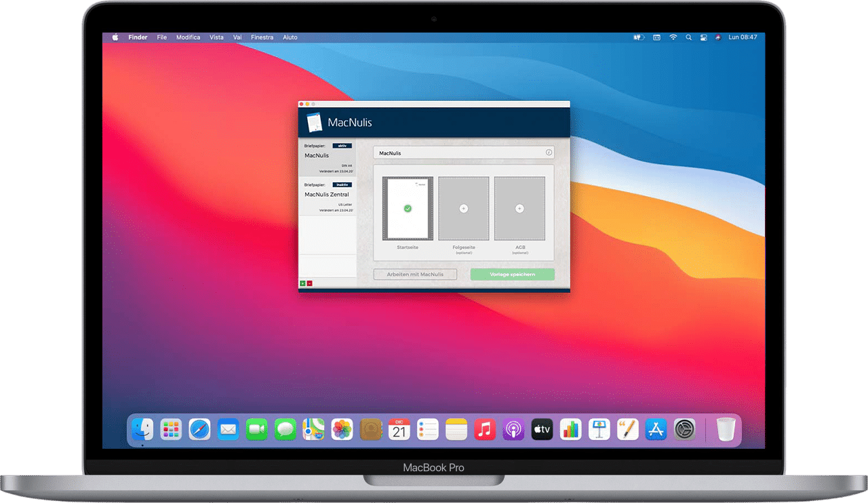Open the info icon in name field
The width and height of the screenshot is (868, 503).
(549, 153)
